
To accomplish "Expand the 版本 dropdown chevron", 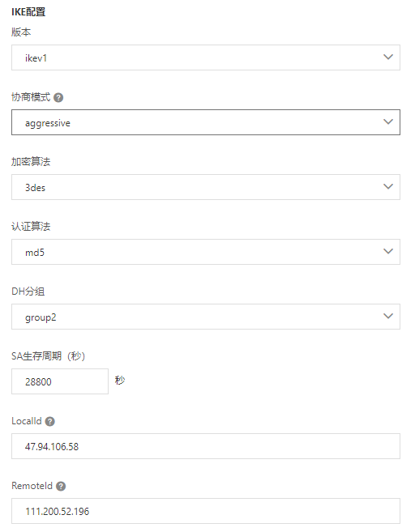I will pyautogui.click(x=388, y=57).
